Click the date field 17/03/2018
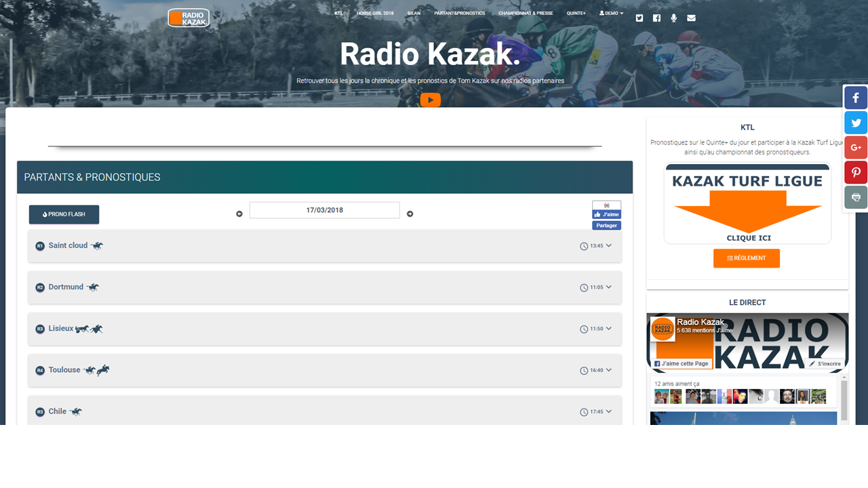This screenshot has width=868, height=488. tap(325, 210)
